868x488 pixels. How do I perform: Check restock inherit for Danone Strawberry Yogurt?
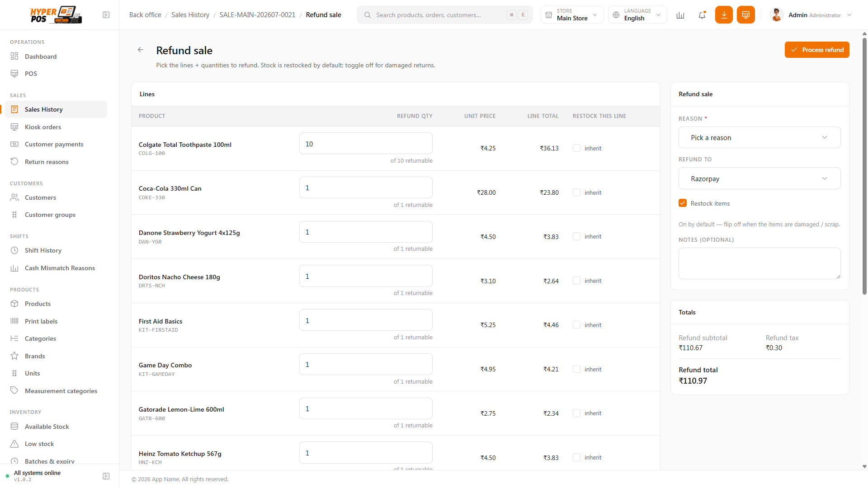click(x=576, y=236)
